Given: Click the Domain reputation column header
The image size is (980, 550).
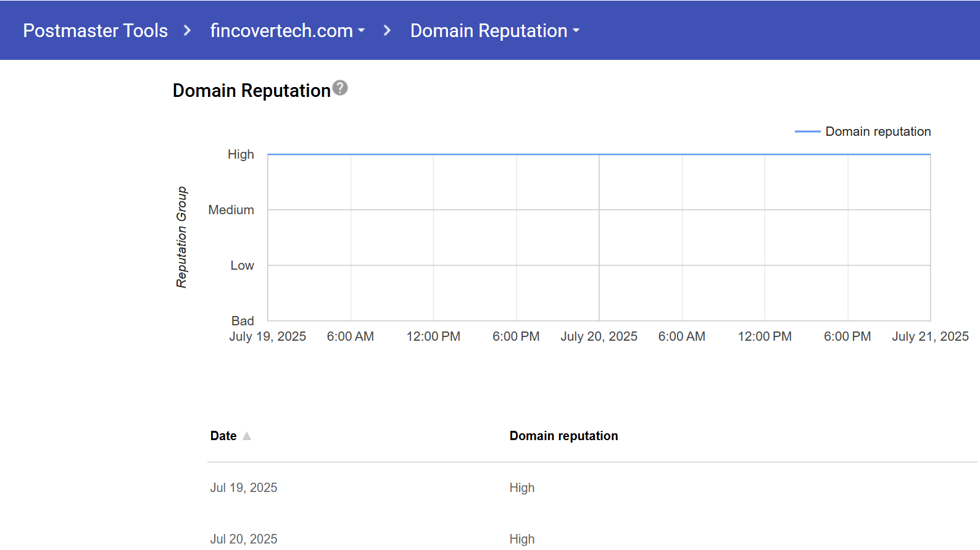Looking at the screenshot, I should (563, 436).
